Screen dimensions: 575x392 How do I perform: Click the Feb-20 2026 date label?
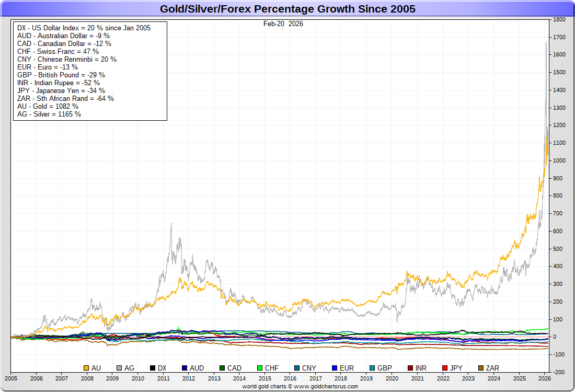(283, 24)
